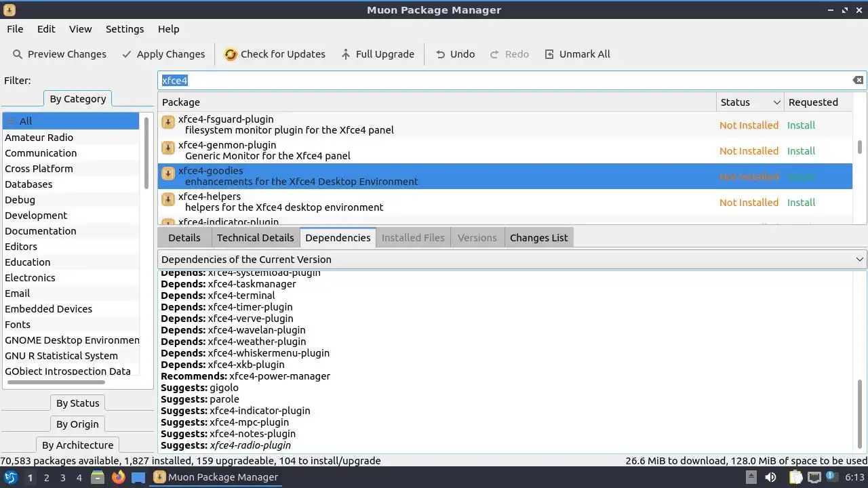The image size is (868, 488).
Task: Clear the search field text
Action: pyautogui.click(x=858, y=80)
